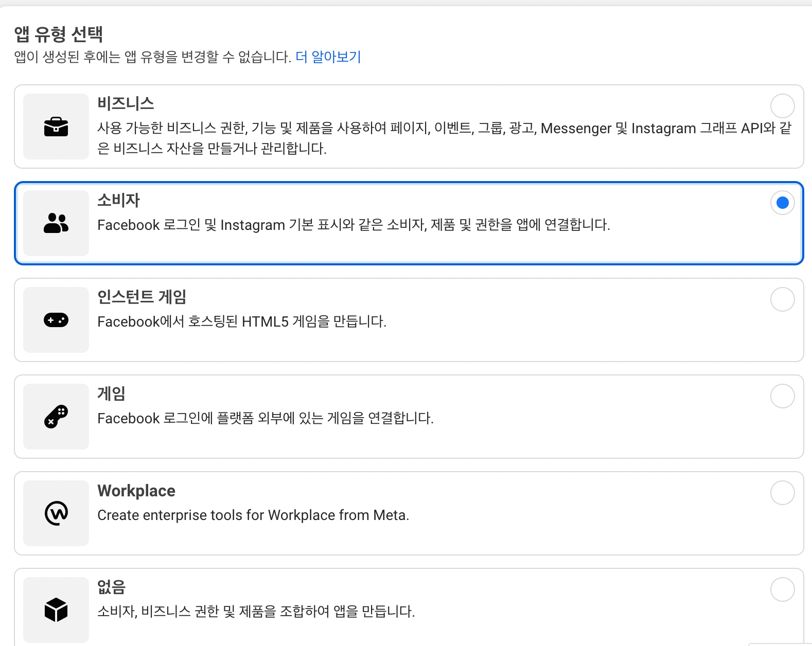Select the 게임 radio button
The width and height of the screenshot is (812, 646).
click(782, 396)
